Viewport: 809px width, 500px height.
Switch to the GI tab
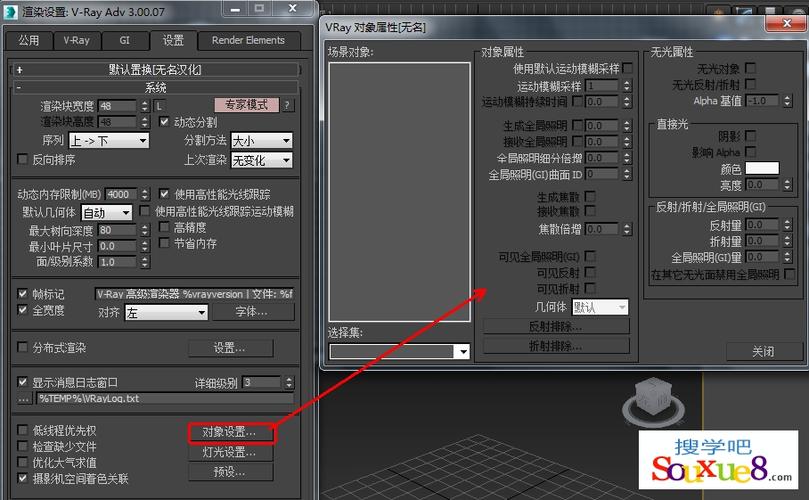click(x=125, y=41)
